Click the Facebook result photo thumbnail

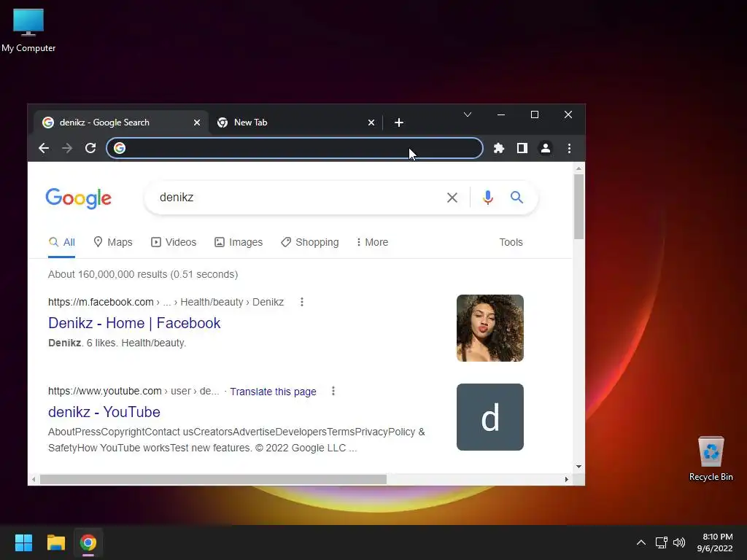pyautogui.click(x=489, y=328)
